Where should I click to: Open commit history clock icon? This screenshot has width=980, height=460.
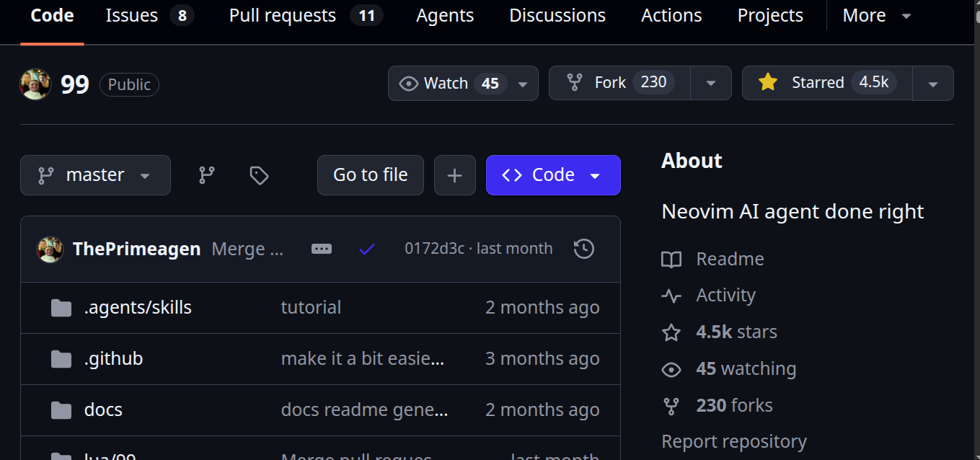coord(584,249)
